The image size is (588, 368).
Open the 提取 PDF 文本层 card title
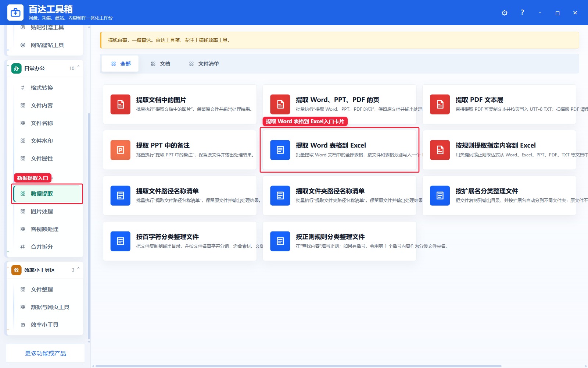(479, 100)
